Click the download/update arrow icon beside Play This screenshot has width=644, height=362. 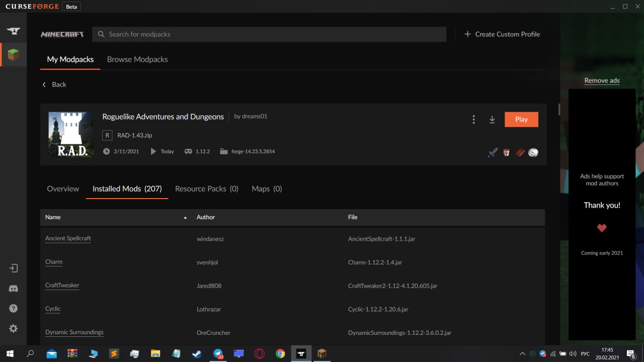pos(492,119)
